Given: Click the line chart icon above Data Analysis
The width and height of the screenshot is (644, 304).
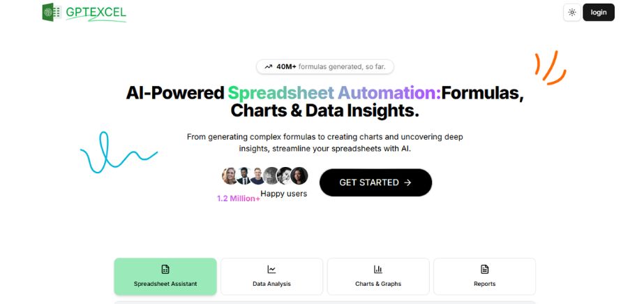Looking at the screenshot, I should click(x=271, y=270).
